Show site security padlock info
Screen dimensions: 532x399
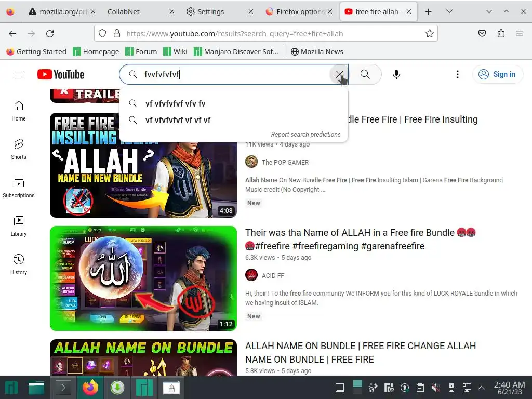(x=117, y=34)
